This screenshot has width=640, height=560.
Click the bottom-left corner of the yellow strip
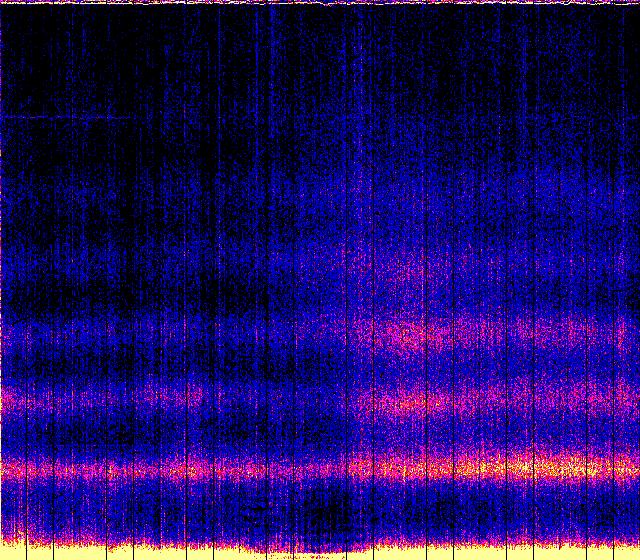5,553
